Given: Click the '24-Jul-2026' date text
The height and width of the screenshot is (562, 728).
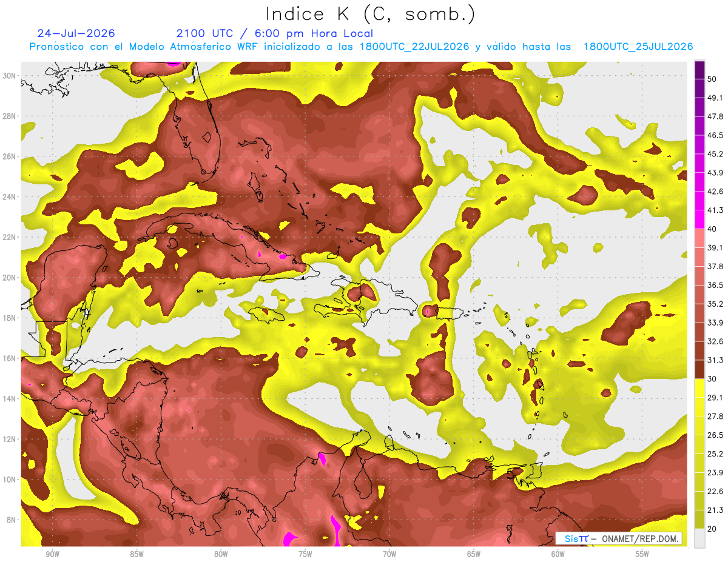Looking at the screenshot, I should (x=76, y=33).
